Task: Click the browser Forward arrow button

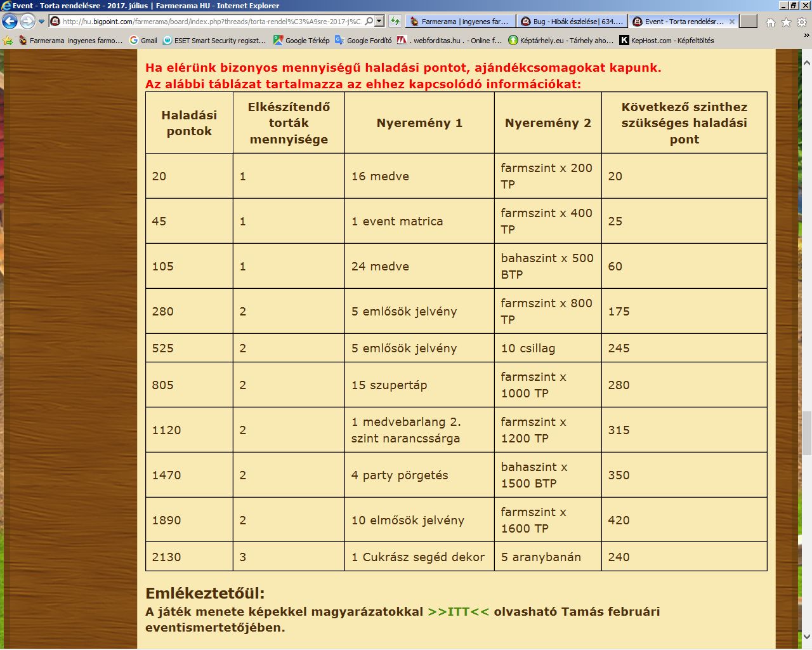Action: [x=27, y=22]
